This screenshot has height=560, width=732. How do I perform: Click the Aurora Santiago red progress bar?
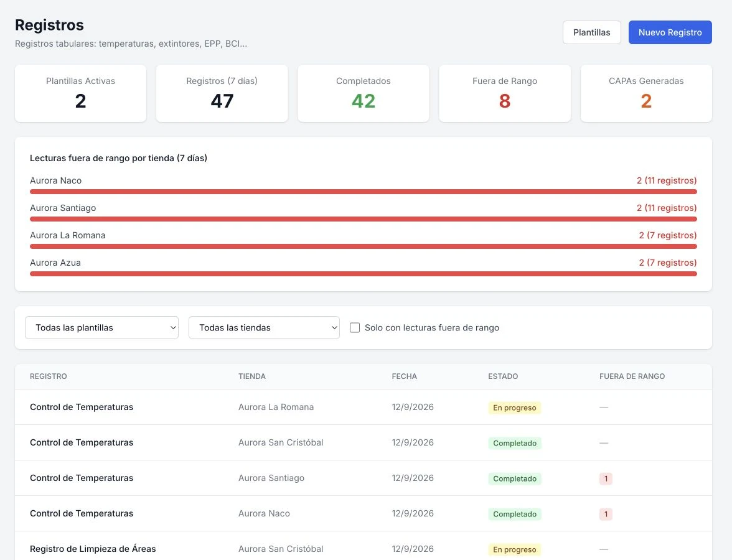tap(364, 219)
